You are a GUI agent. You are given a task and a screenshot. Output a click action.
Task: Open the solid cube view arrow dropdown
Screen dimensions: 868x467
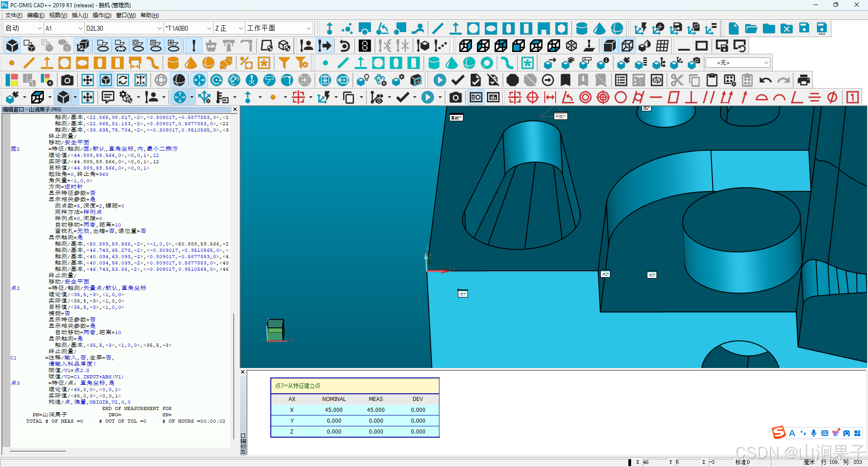[75, 97]
